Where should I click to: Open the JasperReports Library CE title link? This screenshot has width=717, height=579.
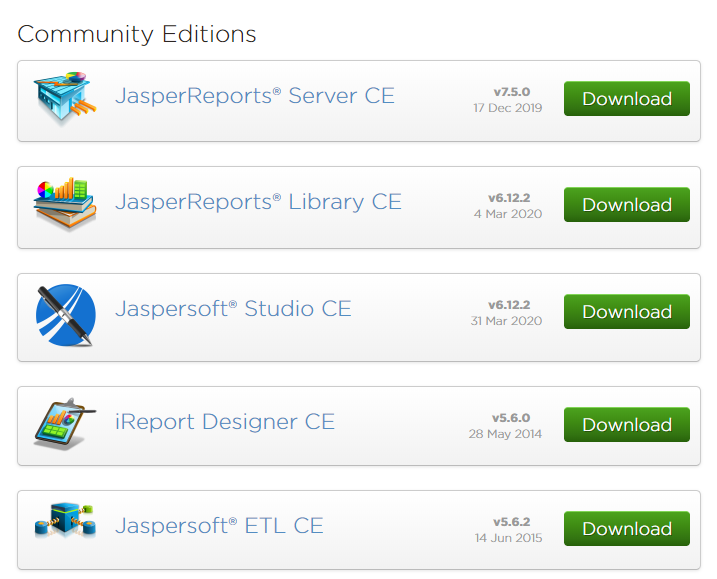(x=258, y=202)
